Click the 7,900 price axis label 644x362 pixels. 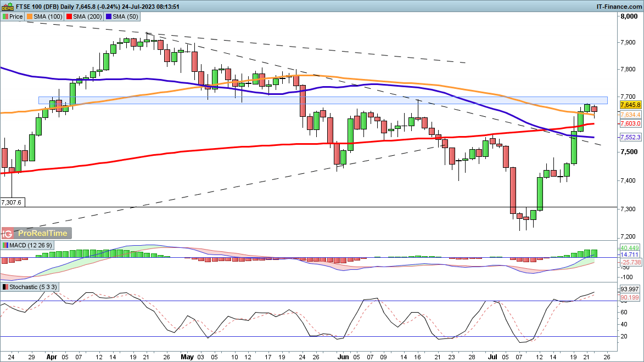pyautogui.click(x=629, y=43)
